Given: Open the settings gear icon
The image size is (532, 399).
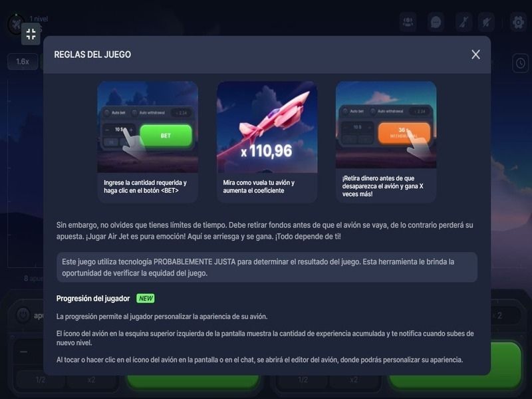Looking at the screenshot, I should click(518, 23).
